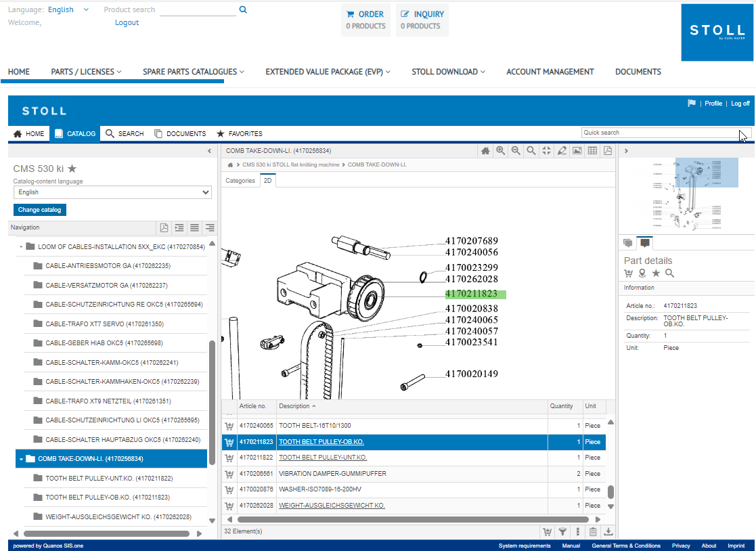This screenshot has height=551, width=756.
Task: Open the Profile link
Action: click(713, 103)
